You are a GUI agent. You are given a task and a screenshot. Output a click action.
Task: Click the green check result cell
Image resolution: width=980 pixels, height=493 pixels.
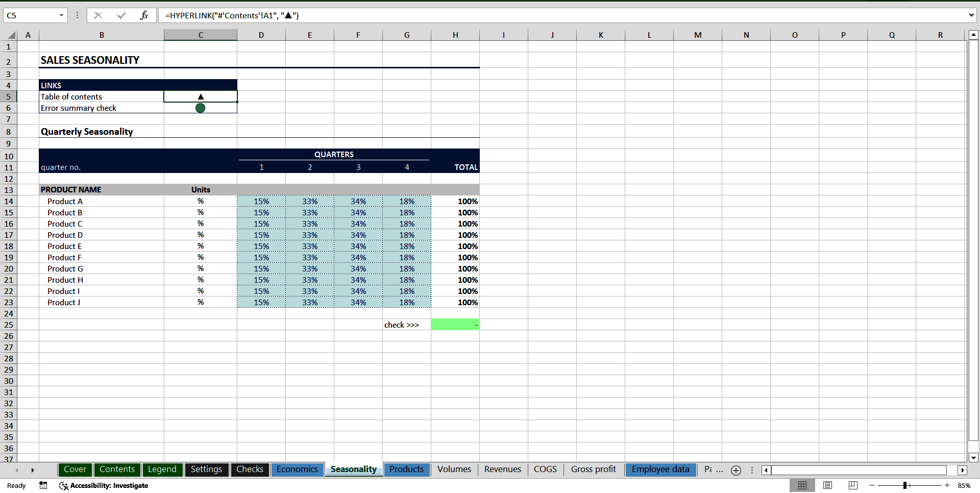pyautogui.click(x=455, y=325)
